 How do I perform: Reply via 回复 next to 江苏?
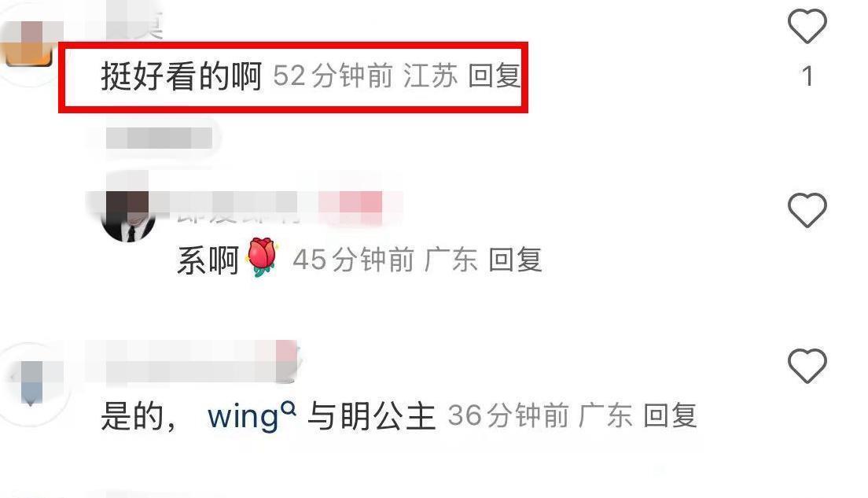495,76
